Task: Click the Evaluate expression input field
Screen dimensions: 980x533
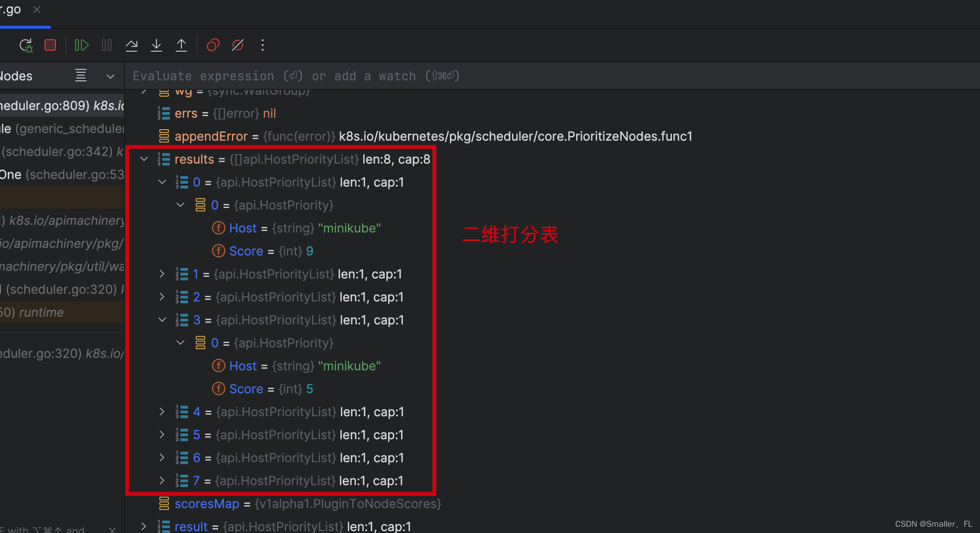Action: [552, 76]
